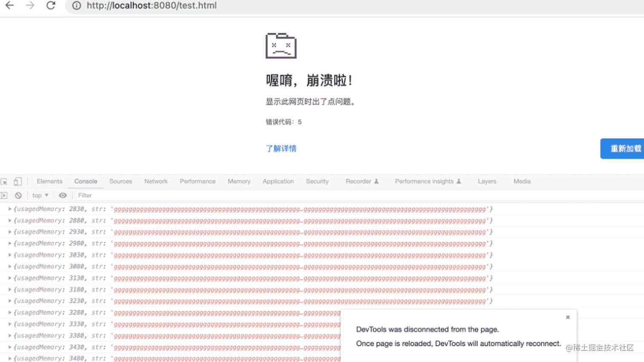Open the Network panel
Viewport: 644px width, 362px height.
coord(155,181)
